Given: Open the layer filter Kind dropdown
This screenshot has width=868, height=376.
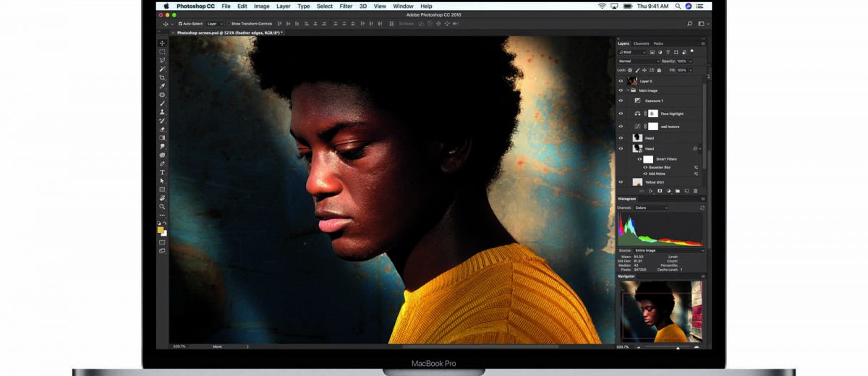Looking at the screenshot, I should [632, 52].
